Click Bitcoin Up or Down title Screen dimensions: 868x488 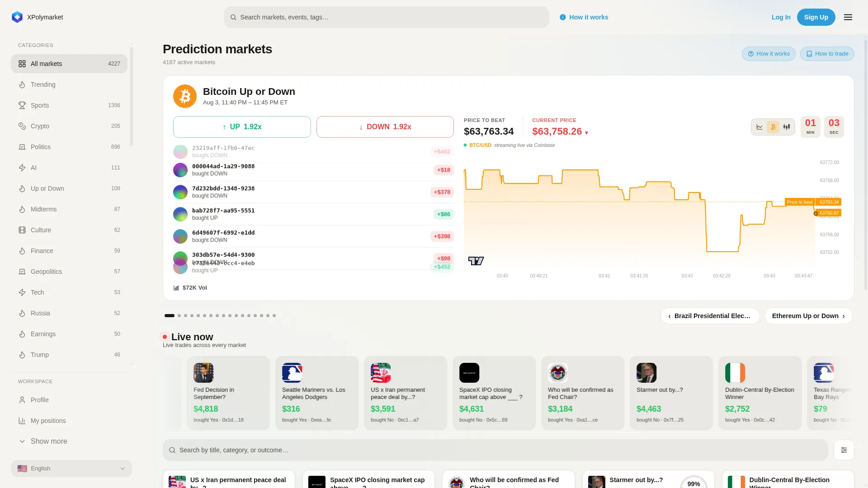click(249, 92)
